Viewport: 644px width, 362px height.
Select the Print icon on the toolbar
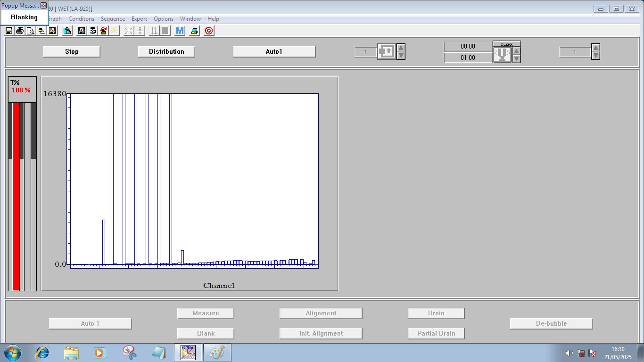point(19,30)
